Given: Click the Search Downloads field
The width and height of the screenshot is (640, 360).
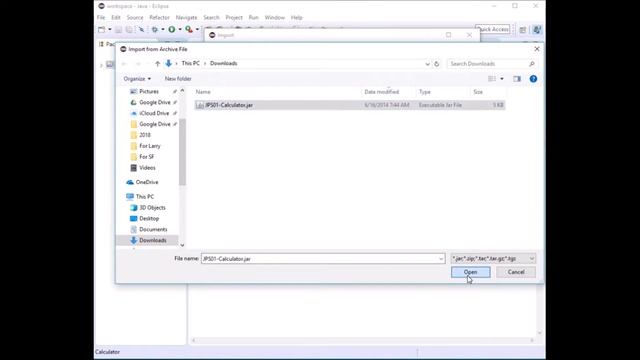Looking at the screenshot, I should pos(492,64).
